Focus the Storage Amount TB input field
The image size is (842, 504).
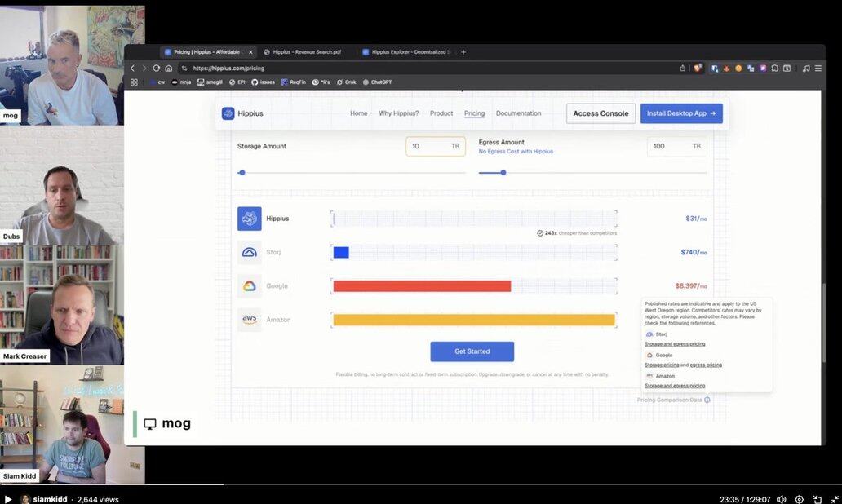(x=436, y=146)
